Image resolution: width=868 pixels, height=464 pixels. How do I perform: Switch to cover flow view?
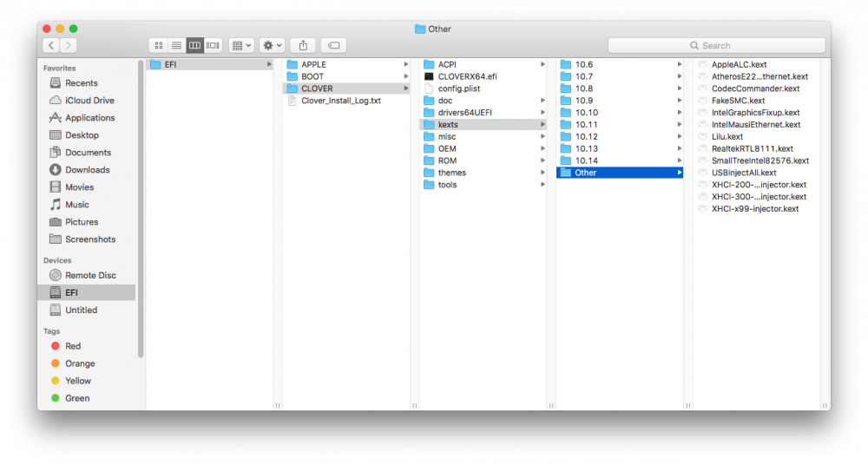pyautogui.click(x=213, y=45)
